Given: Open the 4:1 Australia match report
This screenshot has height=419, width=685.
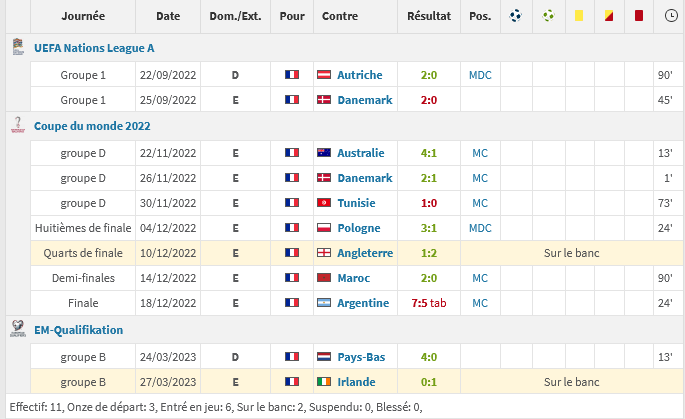Looking at the screenshot, I should 428,153.
